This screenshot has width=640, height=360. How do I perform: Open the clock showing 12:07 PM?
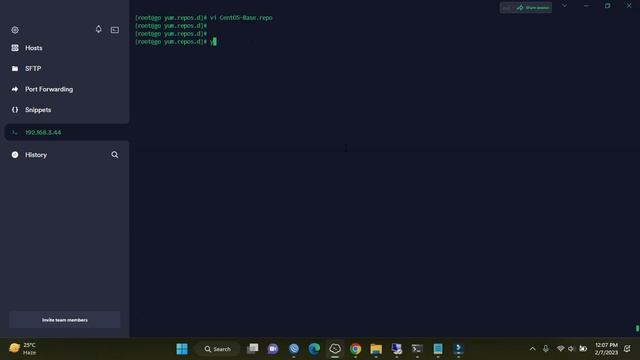[606, 349]
